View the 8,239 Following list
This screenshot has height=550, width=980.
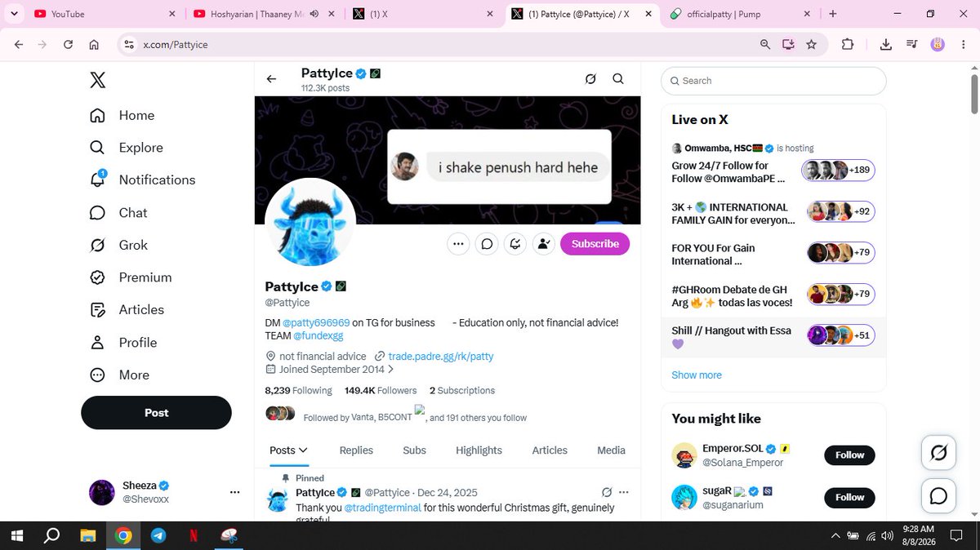tap(298, 391)
